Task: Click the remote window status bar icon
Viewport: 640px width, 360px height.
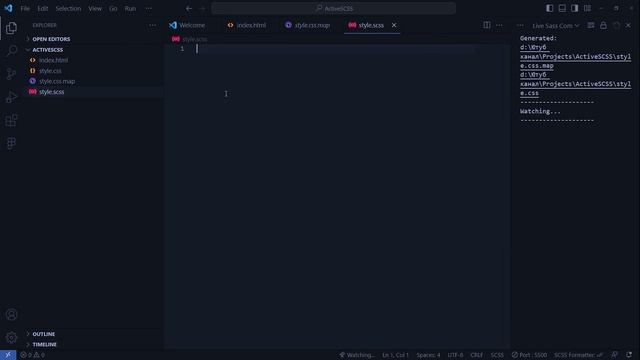Action: [8, 355]
